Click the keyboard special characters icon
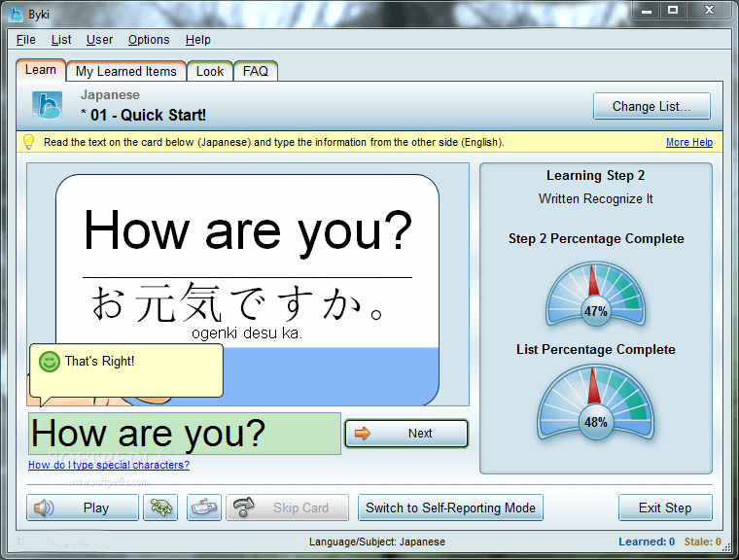Image resolution: width=739 pixels, height=560 pixels. point(205,507)
